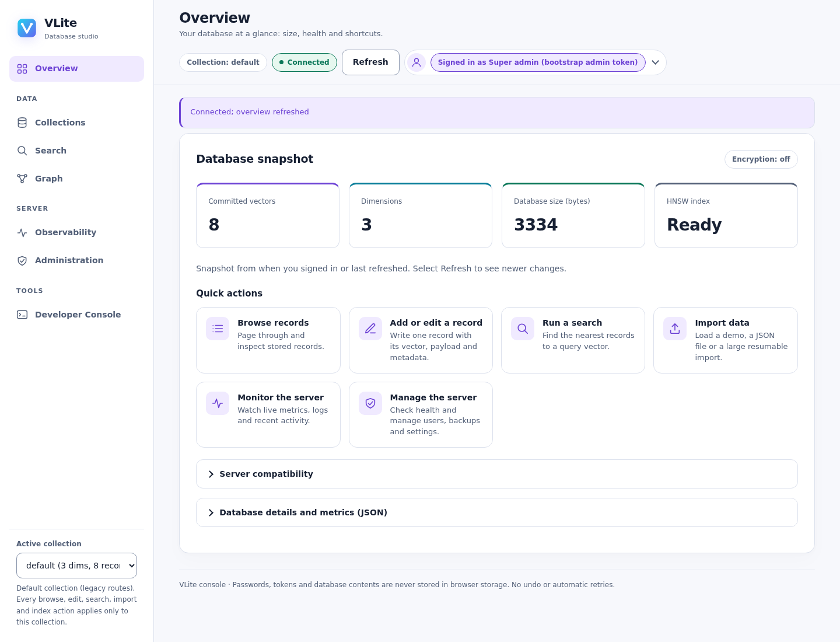Open the Developer Console label
This screenshot has width=840, height=642.
(78, 315)
